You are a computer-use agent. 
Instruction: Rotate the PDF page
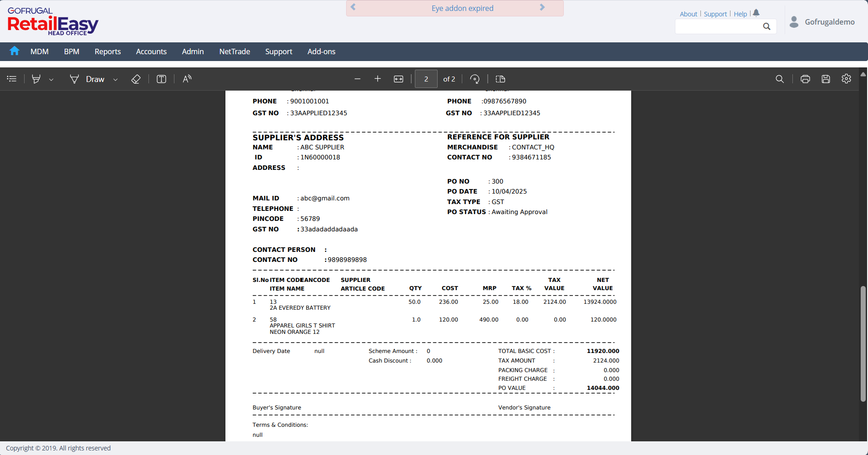pyautogui.click(x=475, y=79)
